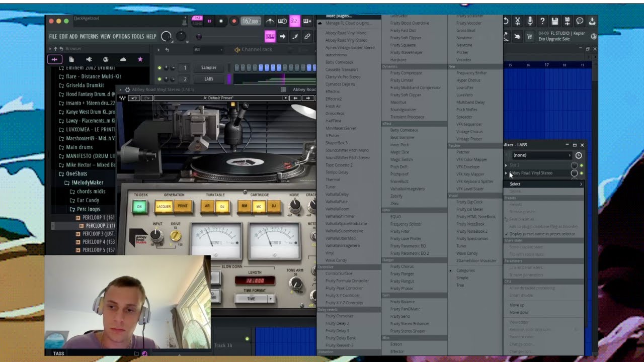Screen dimensions: 644x362
Task: Click Move up in slot menu
Action: coord(517,305)
